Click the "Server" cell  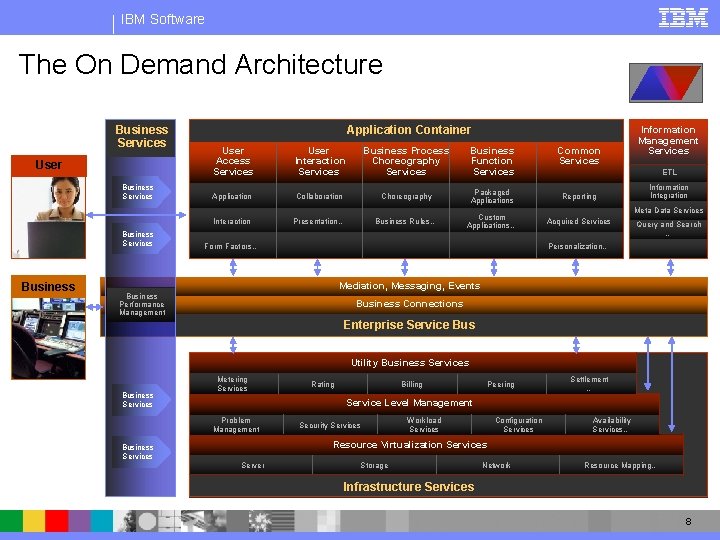(x=251, y=465)
